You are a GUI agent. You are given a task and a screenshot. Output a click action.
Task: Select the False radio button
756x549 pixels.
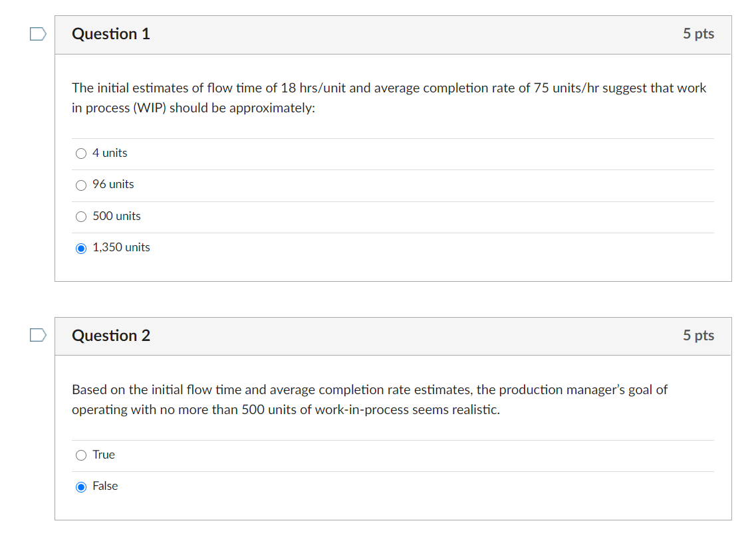tap(81, 487)
